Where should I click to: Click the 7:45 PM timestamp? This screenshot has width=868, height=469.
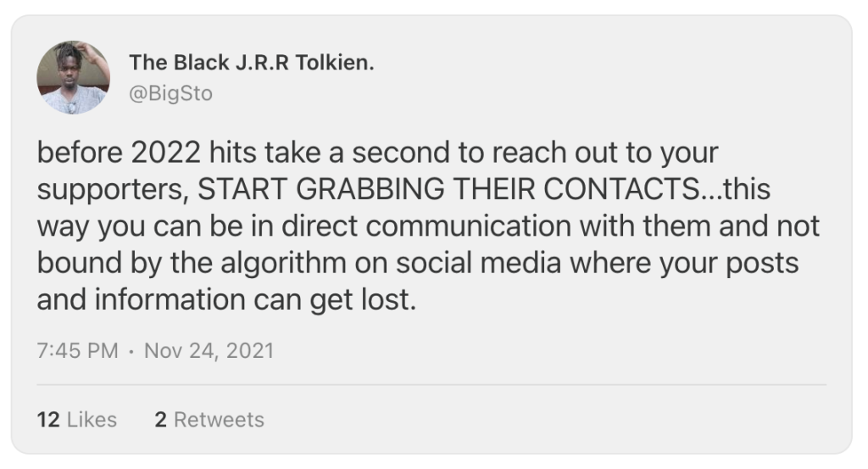(x=78, y=350)
